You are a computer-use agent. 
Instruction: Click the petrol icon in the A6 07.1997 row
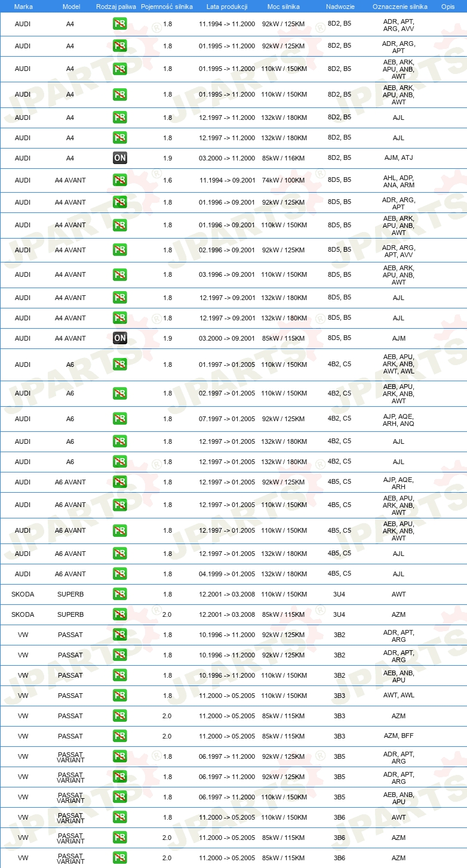click(120, 419)
